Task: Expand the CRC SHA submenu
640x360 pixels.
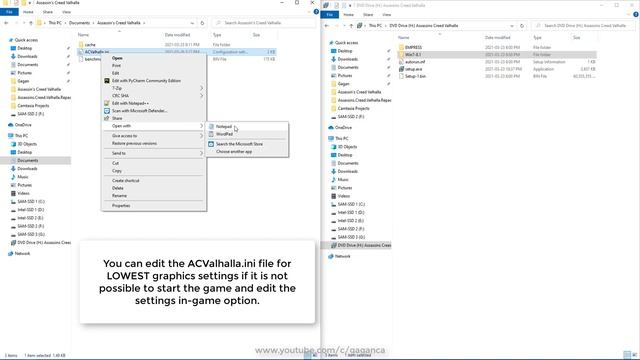Action: (x=153, y=96)
